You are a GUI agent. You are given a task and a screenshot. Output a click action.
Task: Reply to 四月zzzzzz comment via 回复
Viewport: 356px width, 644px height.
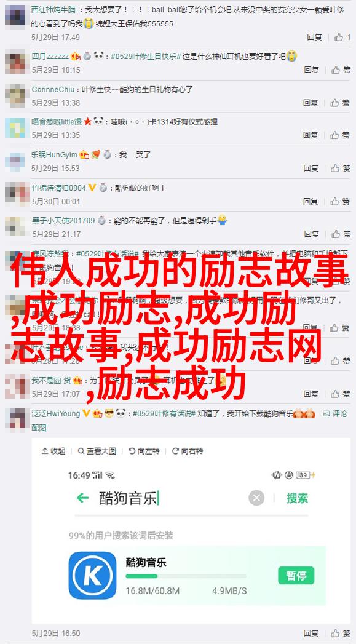click(312, 70)
